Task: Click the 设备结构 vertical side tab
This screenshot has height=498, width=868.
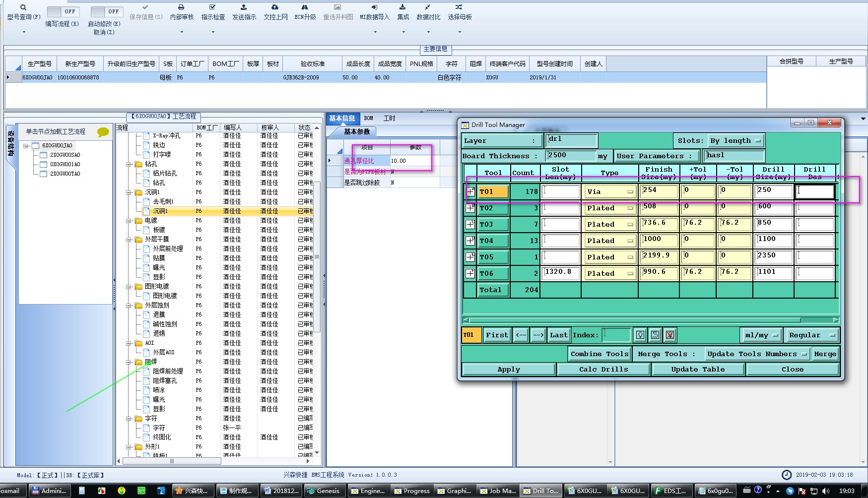Action: pyautogui.click(x=10, y=143)
